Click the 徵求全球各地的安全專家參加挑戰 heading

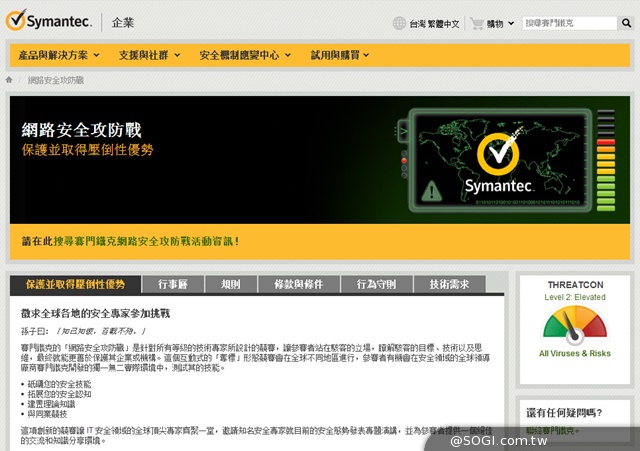pyautogui.click(x=95, y=313)
